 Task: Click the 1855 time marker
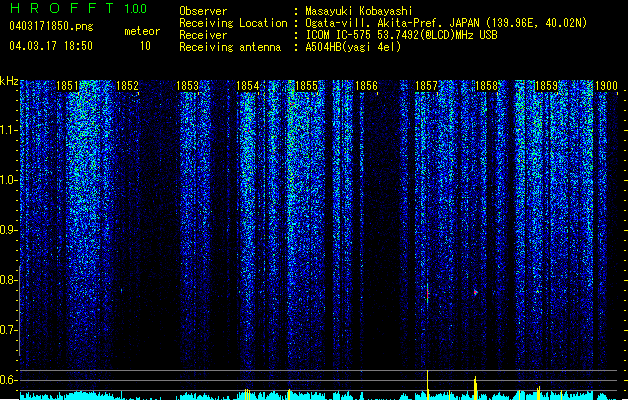click(306, 86)
